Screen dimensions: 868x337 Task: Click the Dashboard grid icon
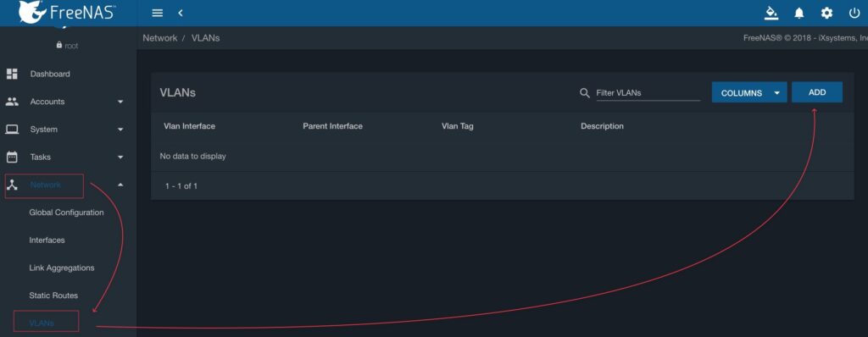tap(12, 74)
